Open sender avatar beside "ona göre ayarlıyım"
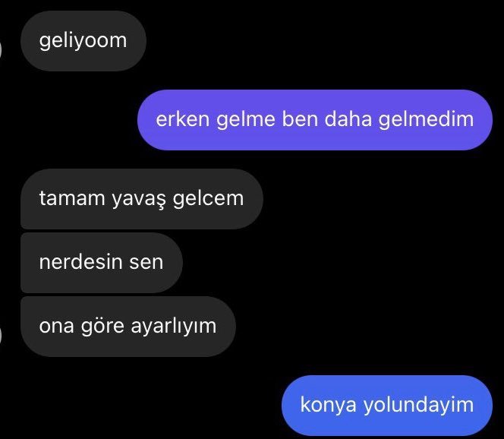 [1, 336]
